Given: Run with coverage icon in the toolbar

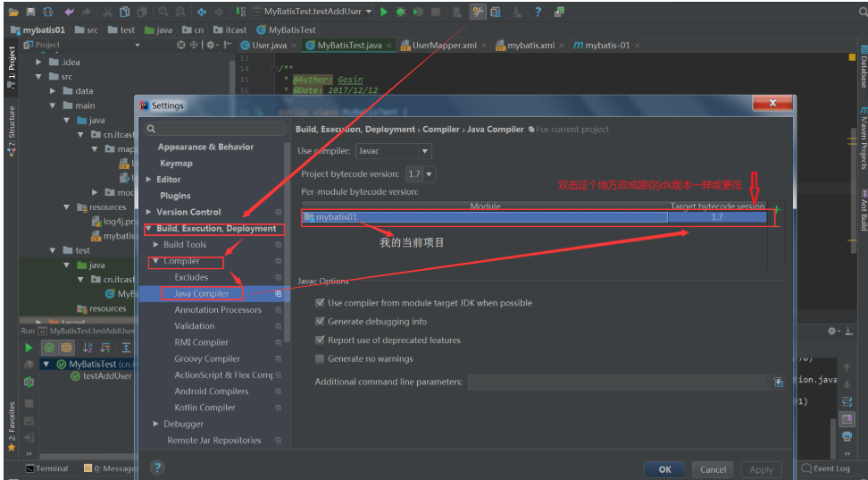Looking at the screenshot, I should 419,12.
